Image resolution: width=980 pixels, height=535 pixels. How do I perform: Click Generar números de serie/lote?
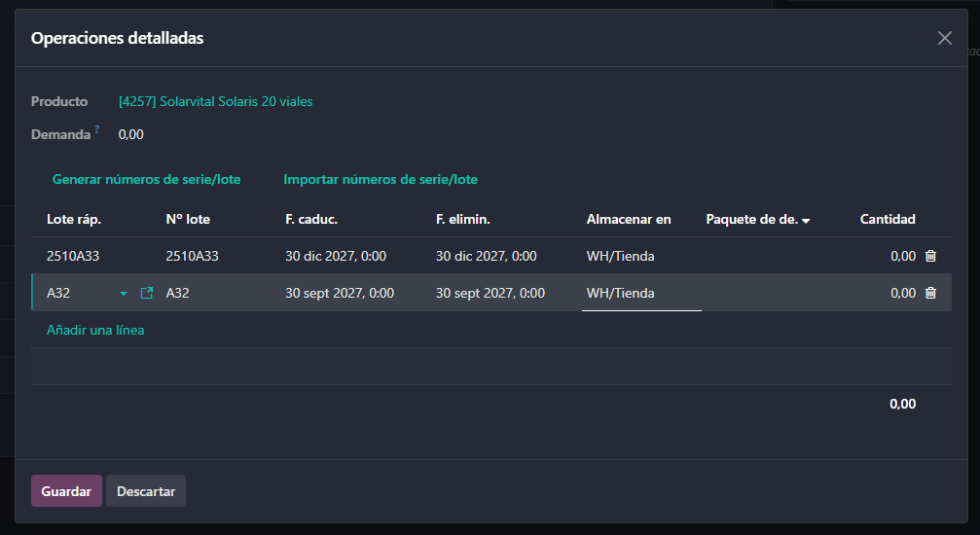tap(146, 179)
